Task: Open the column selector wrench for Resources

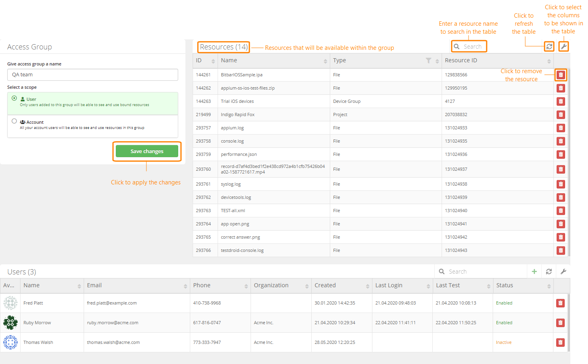Action: (563, 46)
